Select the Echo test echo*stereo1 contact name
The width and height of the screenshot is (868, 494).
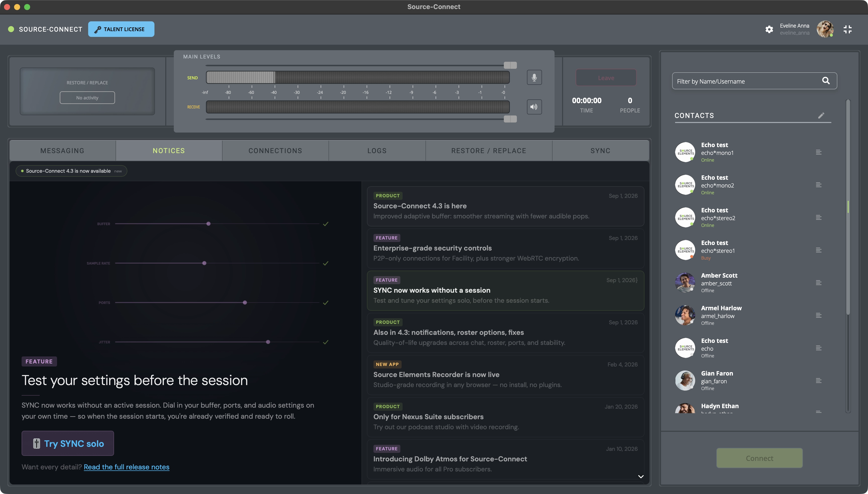(715, 243)
